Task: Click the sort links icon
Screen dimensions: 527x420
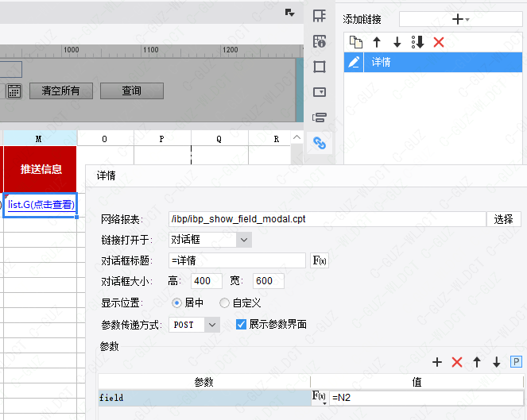Action: click(x=418, y=42)
